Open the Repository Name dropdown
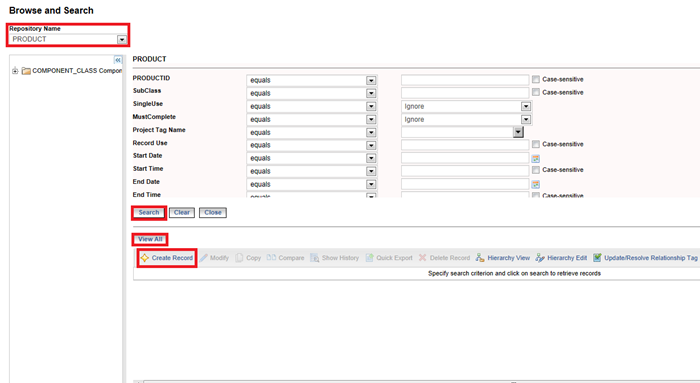The width and height of the screenshot is (700, 383). pos(122,40)
